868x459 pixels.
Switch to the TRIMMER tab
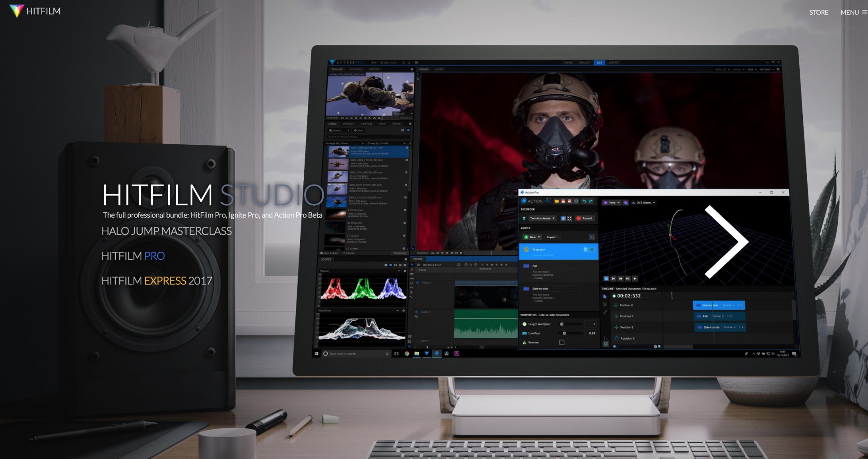pyautogui.click(x=337, y=69)
